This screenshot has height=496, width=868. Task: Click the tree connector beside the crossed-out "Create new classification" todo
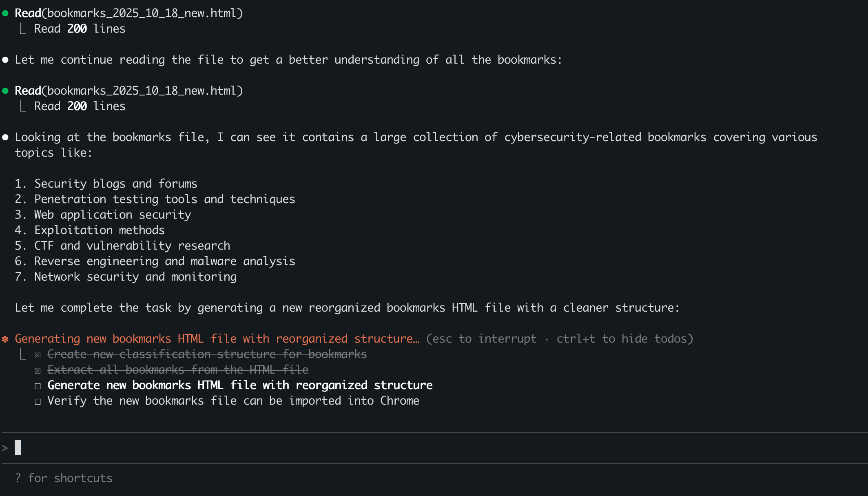point(23,355)
